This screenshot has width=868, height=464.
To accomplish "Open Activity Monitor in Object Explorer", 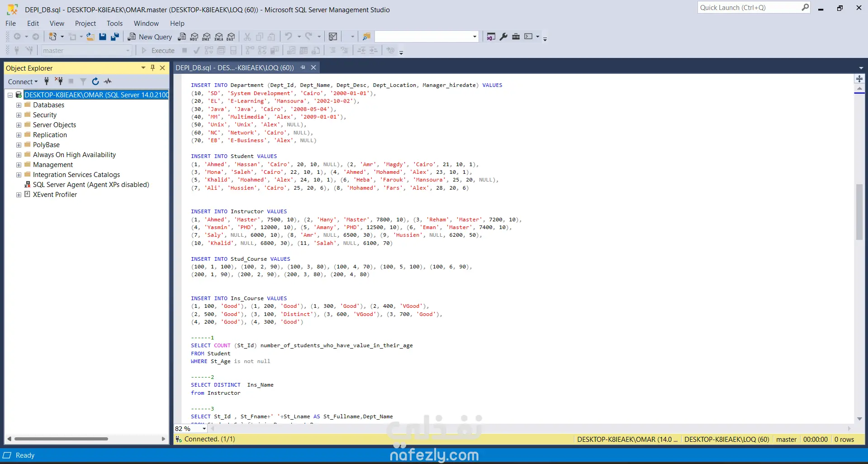I will [108, 81].
